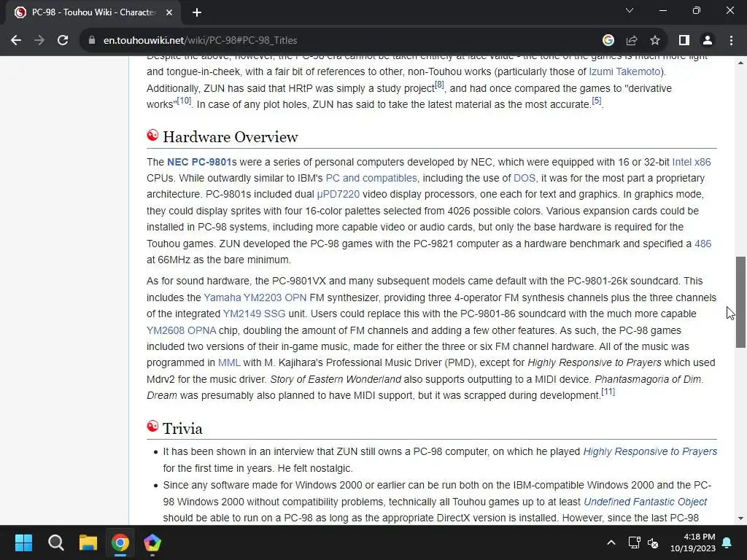The image size is (747, 560).
Task: Open Windows taskbar search
Action: pos(55,542)
